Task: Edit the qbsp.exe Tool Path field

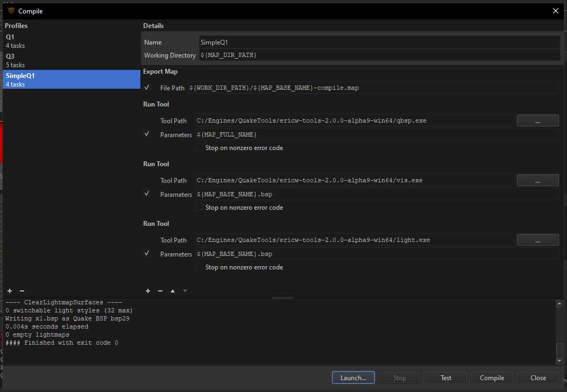Action: (x=355, y=120)
